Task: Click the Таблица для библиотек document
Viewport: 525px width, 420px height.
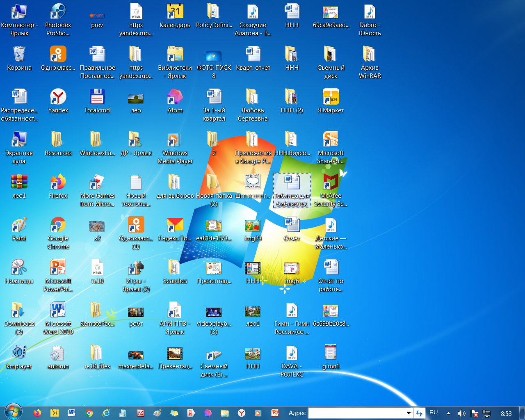Action: point(292,190)
